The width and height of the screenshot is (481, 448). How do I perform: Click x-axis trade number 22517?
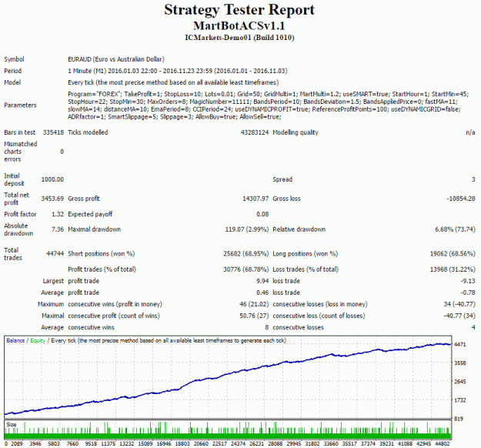tap(219, 443)
